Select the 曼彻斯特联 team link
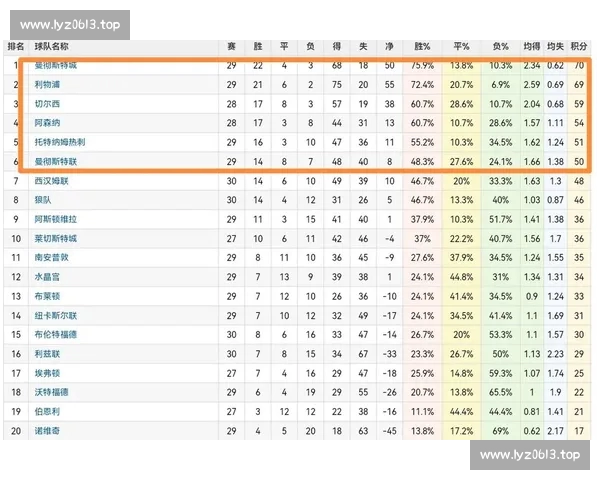The height and width of the screenshot is (480, 600). [55, 161]
